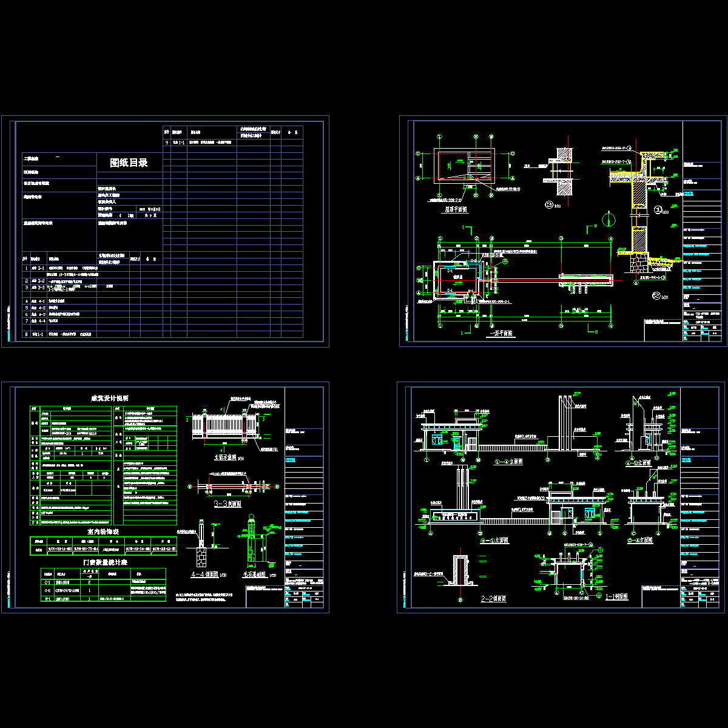
Task: Click the 一层平面图 plan label
Action: pyautogui.click(x=501, y=333)
